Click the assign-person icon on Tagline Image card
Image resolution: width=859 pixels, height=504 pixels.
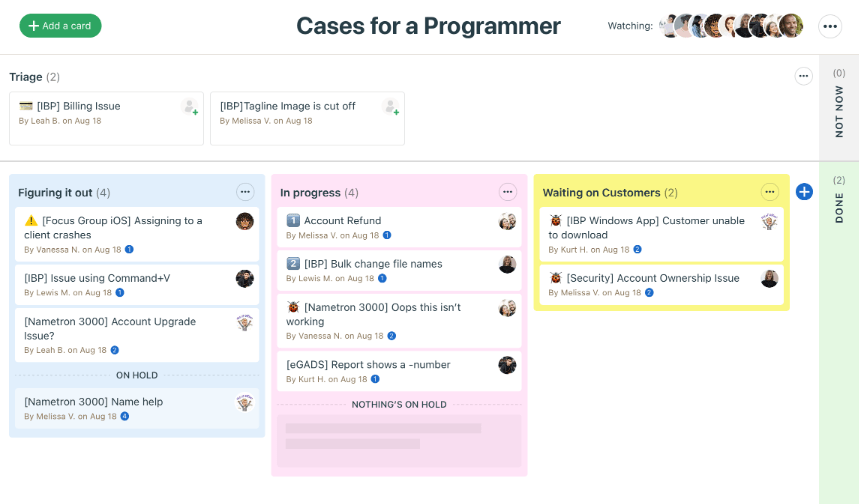[x=390, y=107]
